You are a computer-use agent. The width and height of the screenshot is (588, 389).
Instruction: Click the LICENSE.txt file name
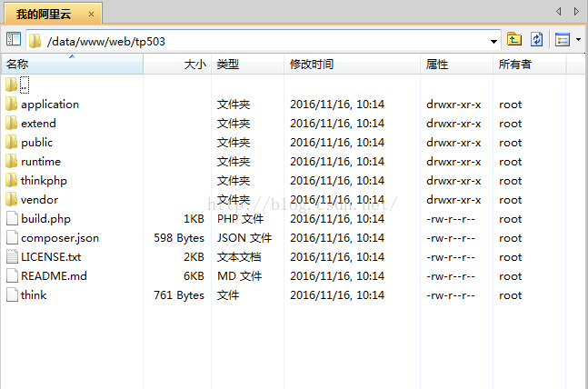pyautogui.click(x=51, y=257)
